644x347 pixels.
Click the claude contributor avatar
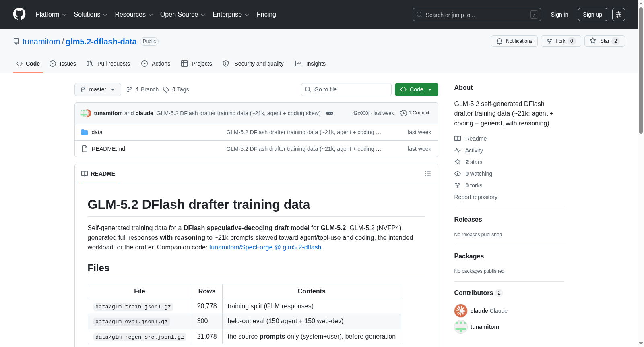click(x=461, y=311)
